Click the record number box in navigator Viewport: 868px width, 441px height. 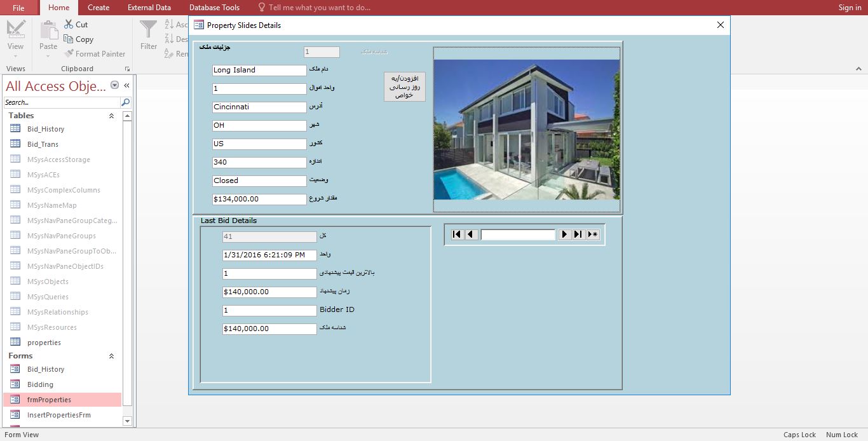click(518, 234)
